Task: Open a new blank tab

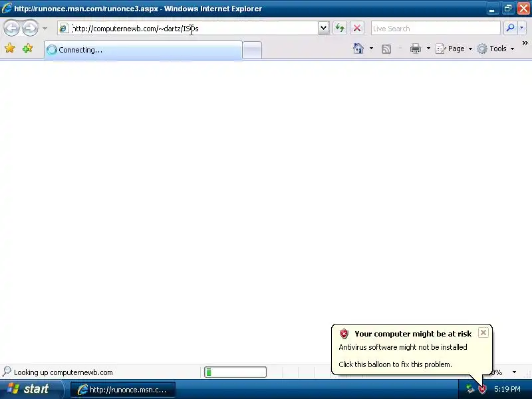Action: point(252,51)
